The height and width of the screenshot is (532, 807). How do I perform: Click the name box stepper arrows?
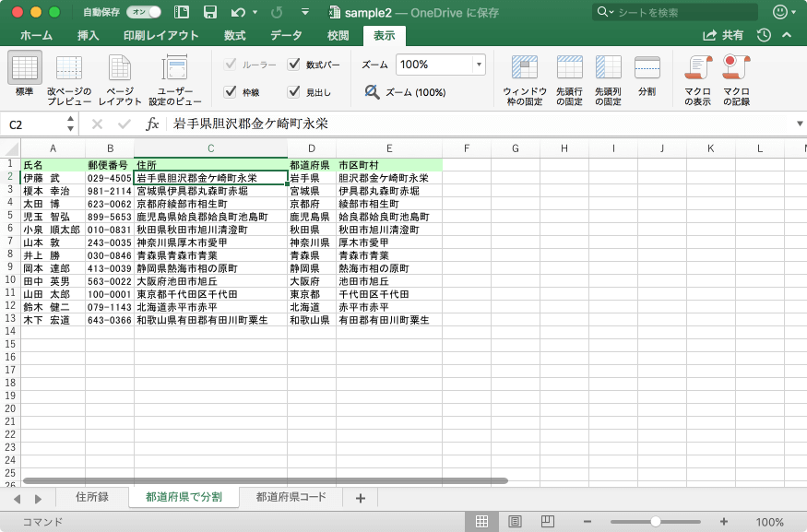coord(70,124)
